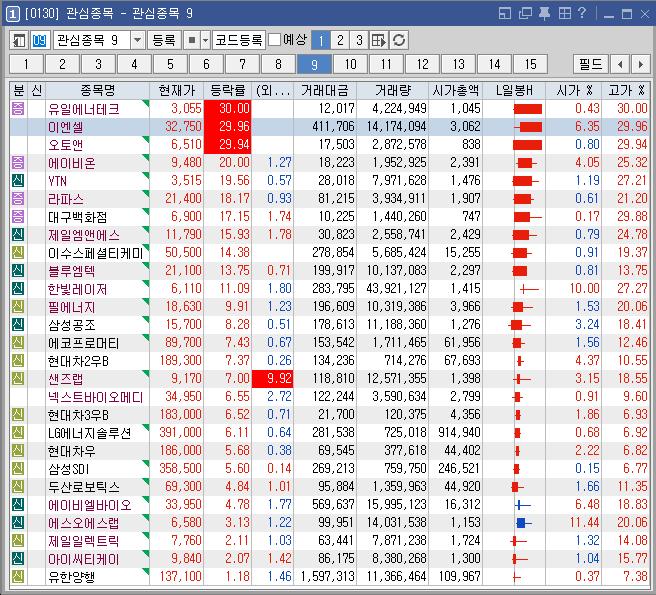This screenshot has width=656, height=595.
Task: Sort by 종목명 column header
Action: coord(97,90)
